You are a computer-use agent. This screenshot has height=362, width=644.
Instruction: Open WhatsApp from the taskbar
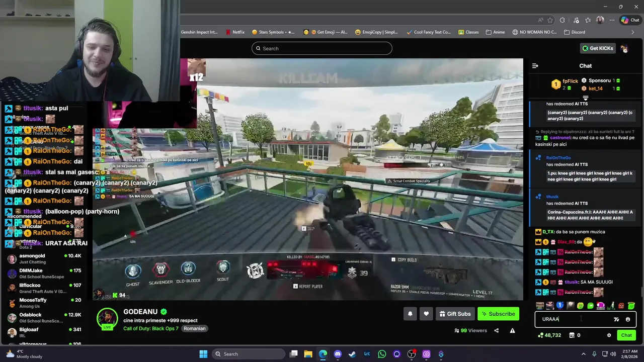382,354
